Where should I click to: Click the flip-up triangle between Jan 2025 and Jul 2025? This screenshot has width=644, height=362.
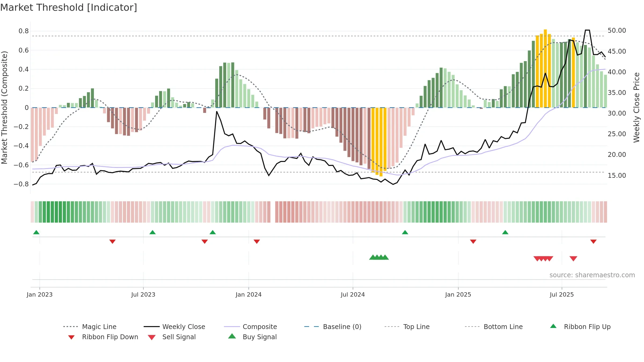(x=505, y=232)
